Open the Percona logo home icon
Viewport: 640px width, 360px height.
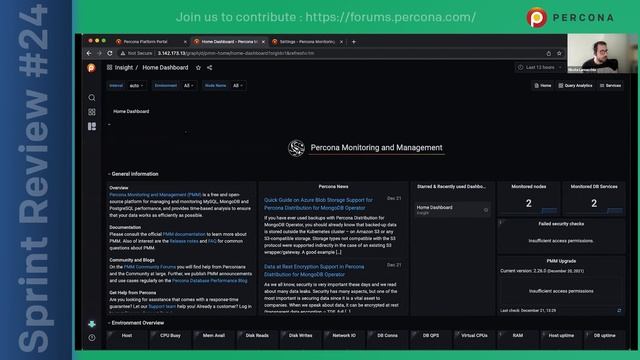(x=91, y=68)
